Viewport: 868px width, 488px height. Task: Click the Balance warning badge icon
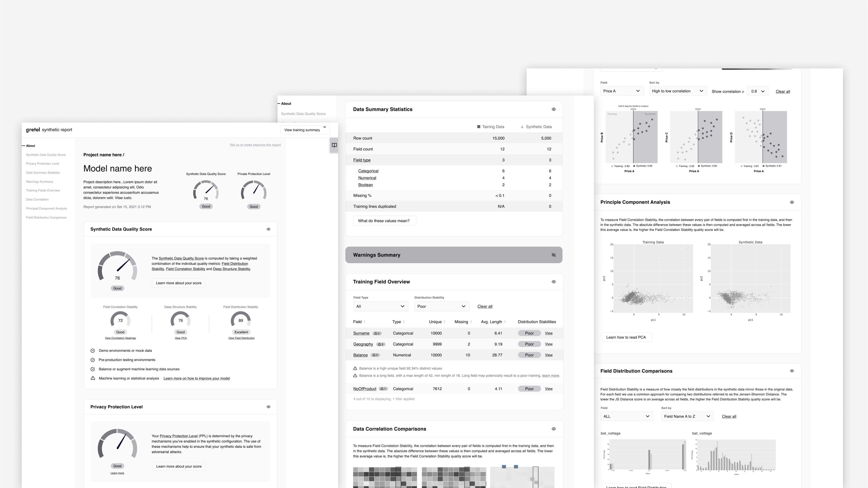point(375,355)
